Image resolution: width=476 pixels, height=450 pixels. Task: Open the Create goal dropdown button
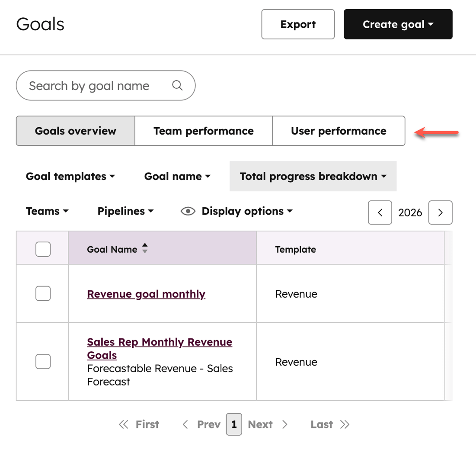(397, 24)
